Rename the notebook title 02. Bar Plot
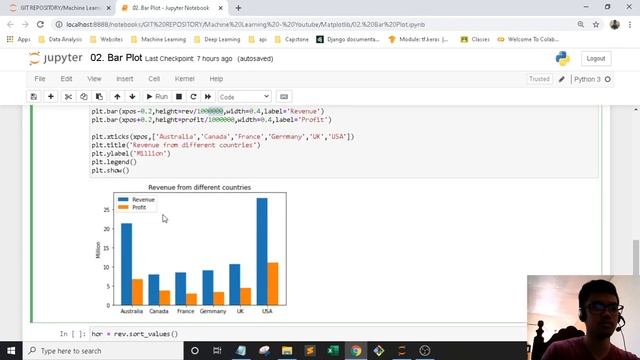 click(x=116, y=58)
